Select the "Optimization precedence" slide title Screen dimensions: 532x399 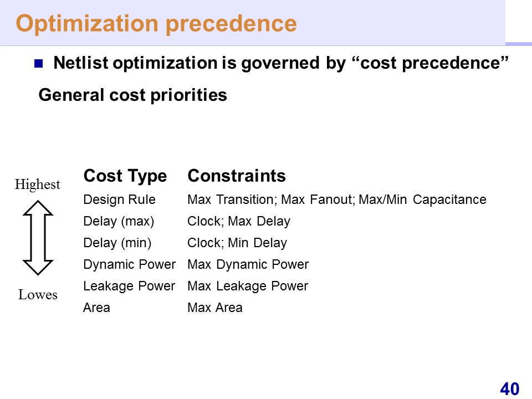pyautogui.click(x=156, y=23)
